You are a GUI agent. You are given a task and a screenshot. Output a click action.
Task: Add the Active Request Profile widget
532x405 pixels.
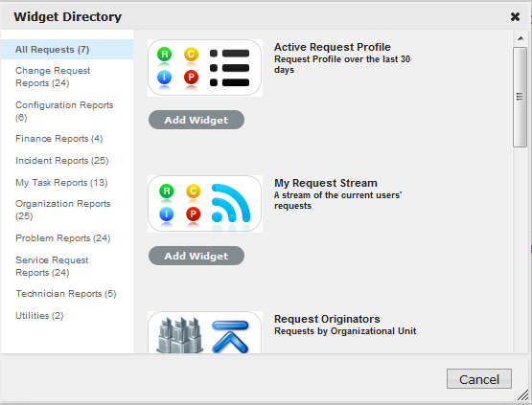point(197,120)
